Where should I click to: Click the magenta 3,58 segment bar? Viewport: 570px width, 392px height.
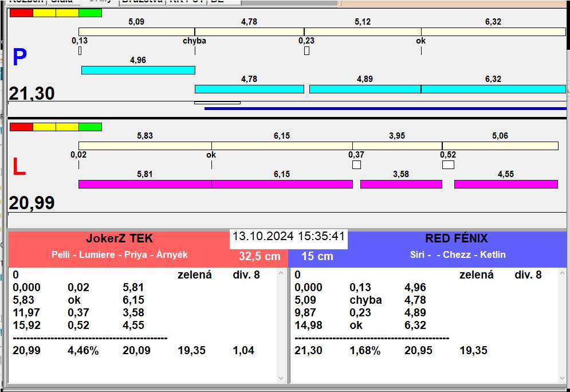tap(402, 184)
